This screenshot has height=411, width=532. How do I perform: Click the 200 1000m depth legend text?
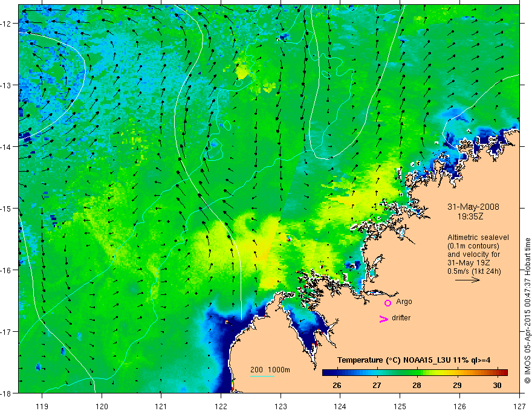tap(270, 370)
